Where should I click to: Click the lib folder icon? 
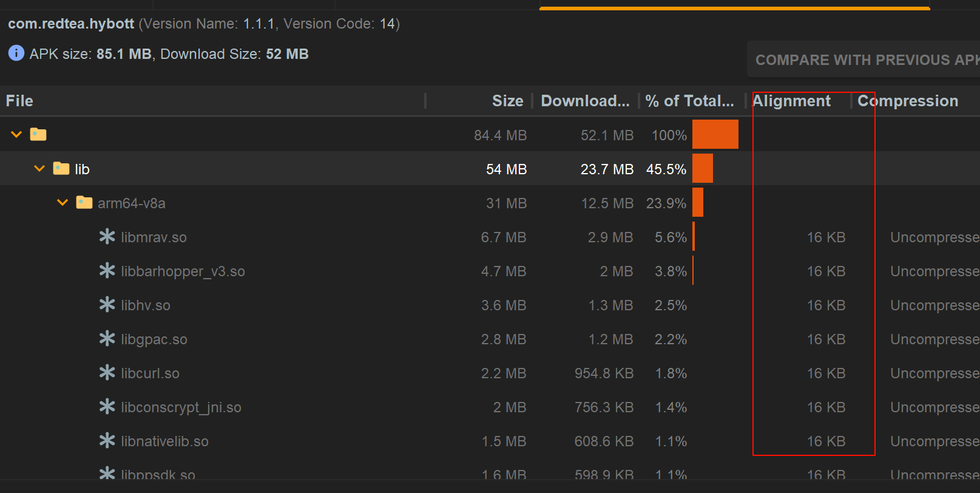[x=61, y=168]
